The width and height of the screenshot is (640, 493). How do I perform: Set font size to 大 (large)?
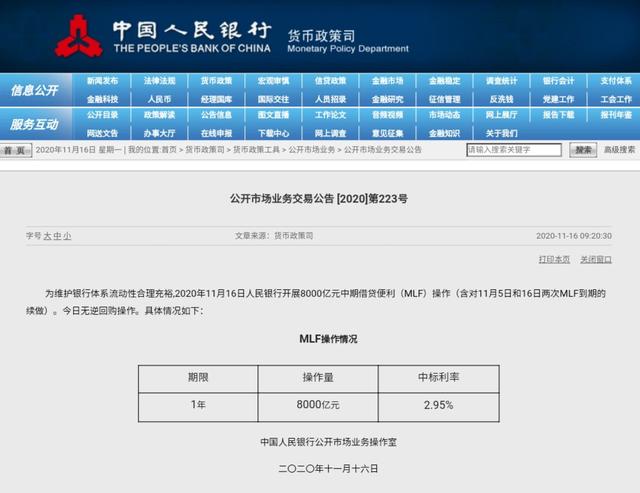point(48,236)
